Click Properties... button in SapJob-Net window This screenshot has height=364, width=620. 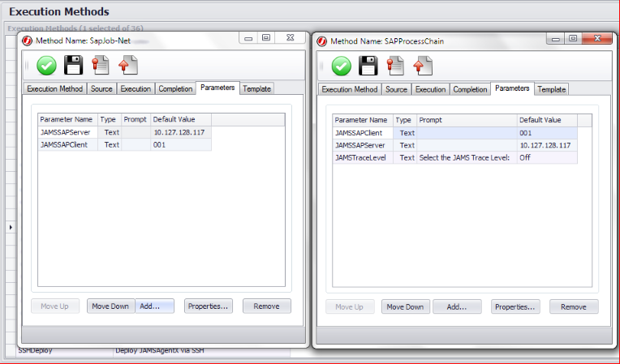[x=209, y=306]
